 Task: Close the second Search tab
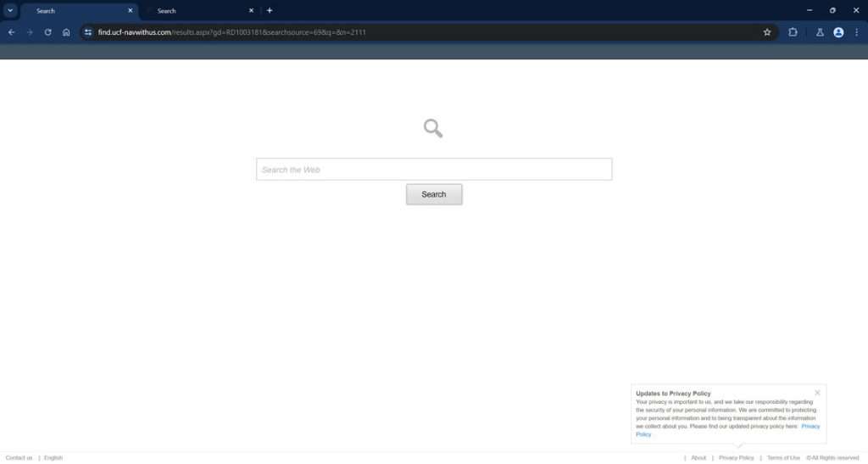(x=251, y=10)
